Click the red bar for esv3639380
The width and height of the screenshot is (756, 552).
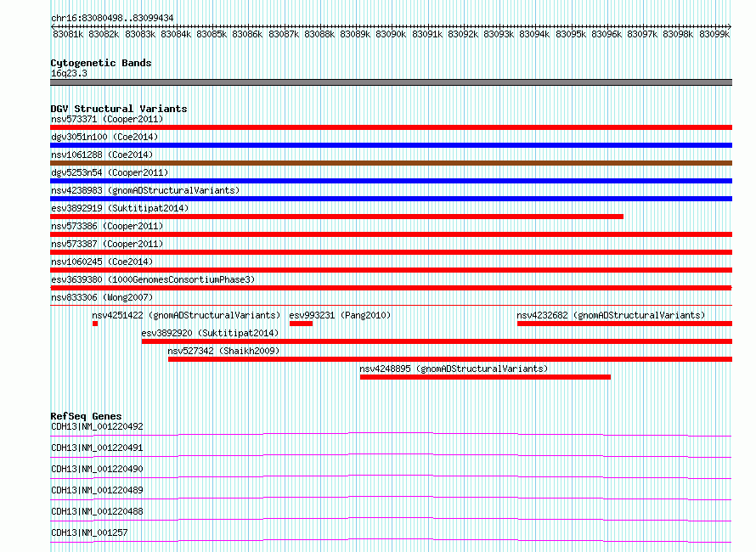click(x=391, y=288)
